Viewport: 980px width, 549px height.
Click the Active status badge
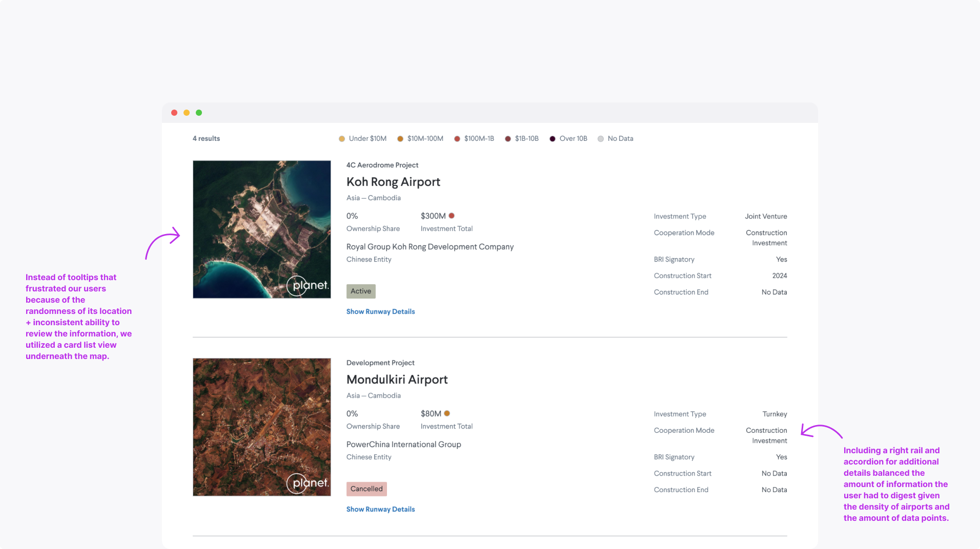[361, 291]
